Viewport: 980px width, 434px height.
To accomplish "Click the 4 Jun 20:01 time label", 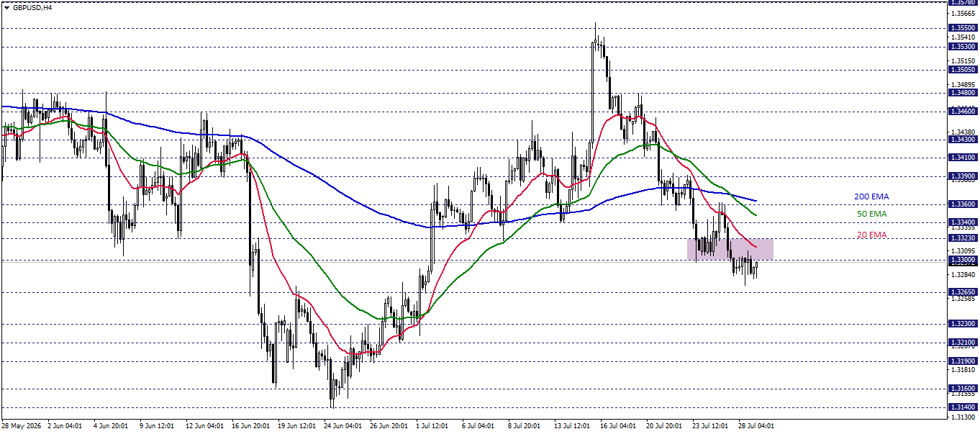I will click(x=112, y=425).
